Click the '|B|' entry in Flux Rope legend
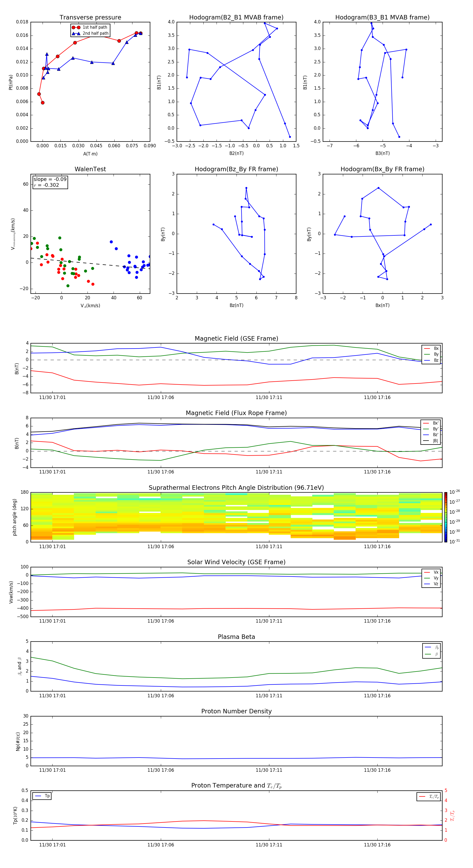This screenshot has width=473, height=868. [431, 441]
